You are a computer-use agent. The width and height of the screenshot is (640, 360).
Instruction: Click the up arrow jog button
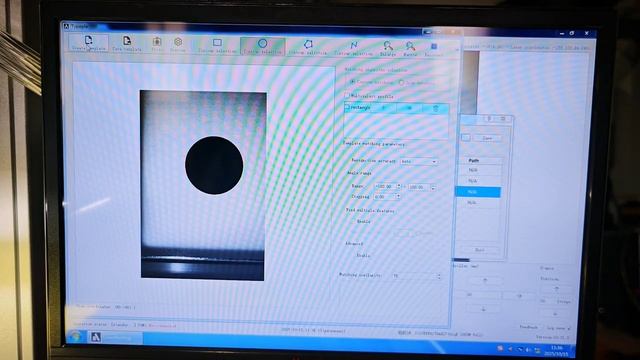pos(485,280)
